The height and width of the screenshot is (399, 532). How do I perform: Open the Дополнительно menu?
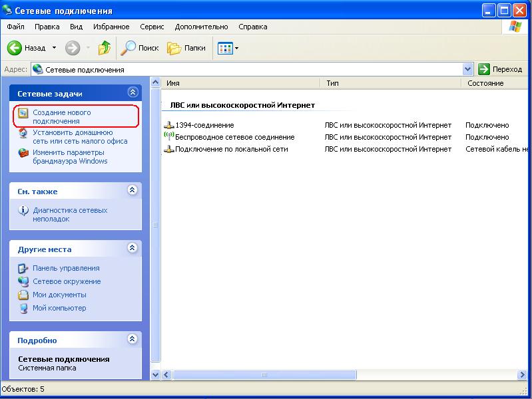(201, 27)
